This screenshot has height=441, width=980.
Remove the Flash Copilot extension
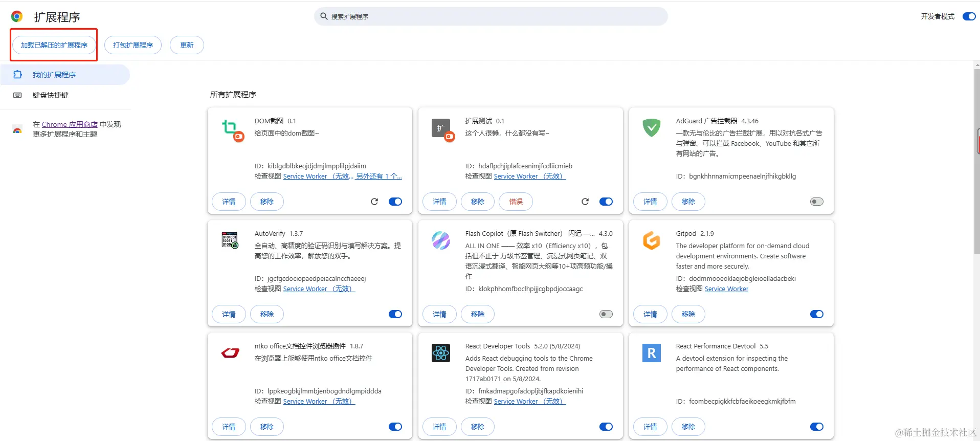tap(478, 314)
